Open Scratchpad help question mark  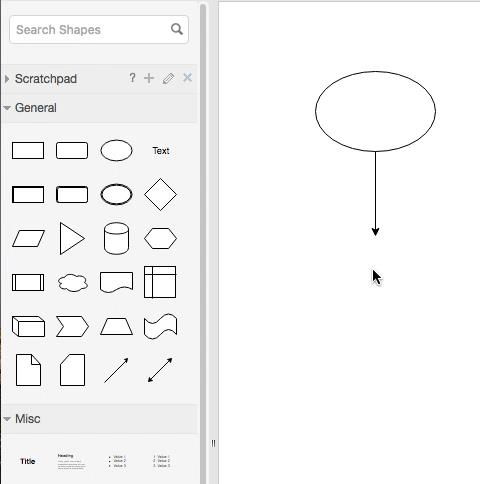point(132,78)
